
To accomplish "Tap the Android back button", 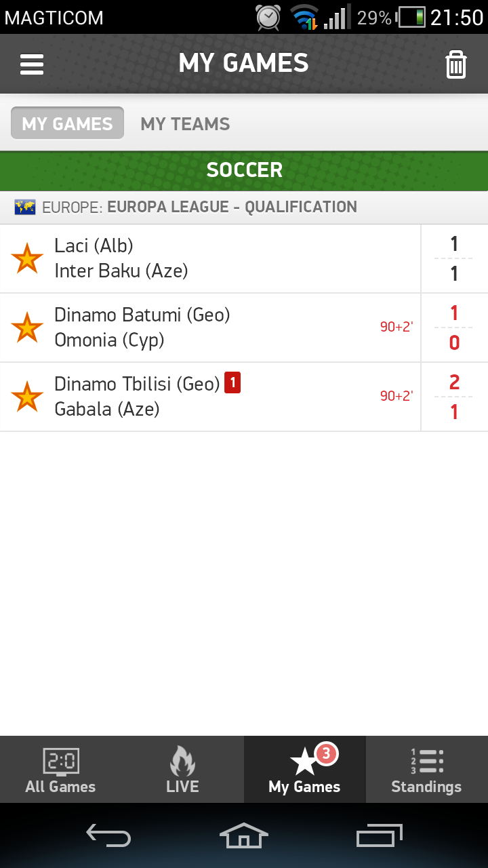I will 108,835.
